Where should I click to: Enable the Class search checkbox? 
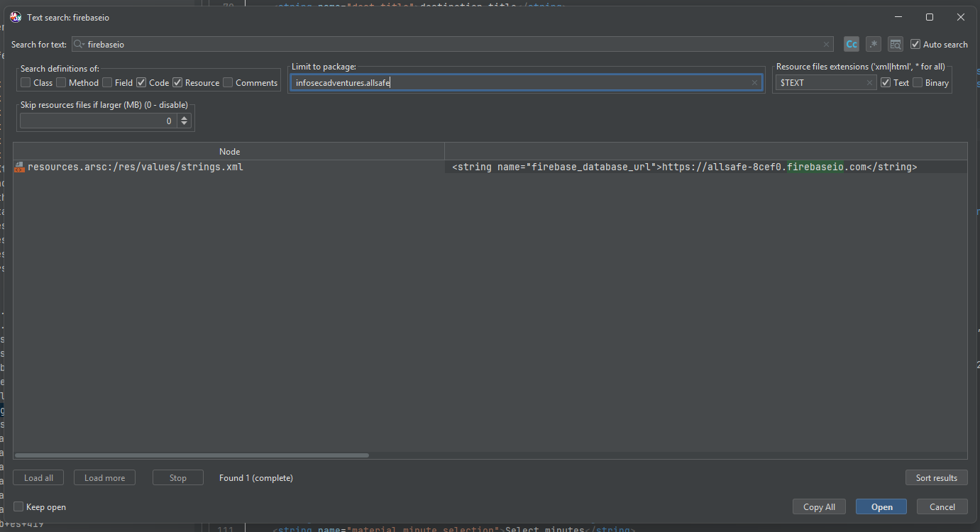[x=26, y=82]
